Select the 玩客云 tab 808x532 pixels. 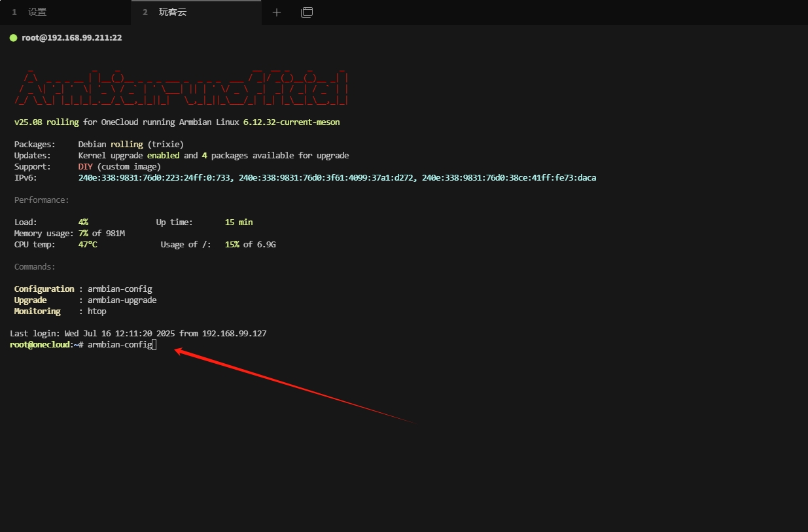point(173,12)
